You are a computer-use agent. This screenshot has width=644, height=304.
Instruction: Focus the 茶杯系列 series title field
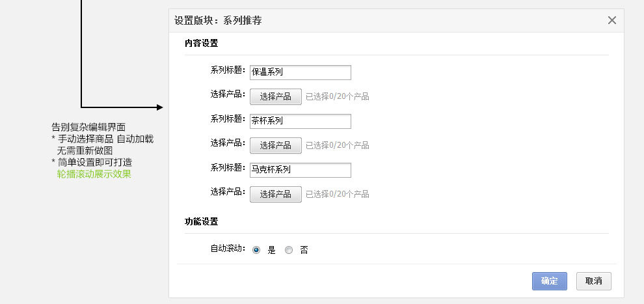pos(301,121)
